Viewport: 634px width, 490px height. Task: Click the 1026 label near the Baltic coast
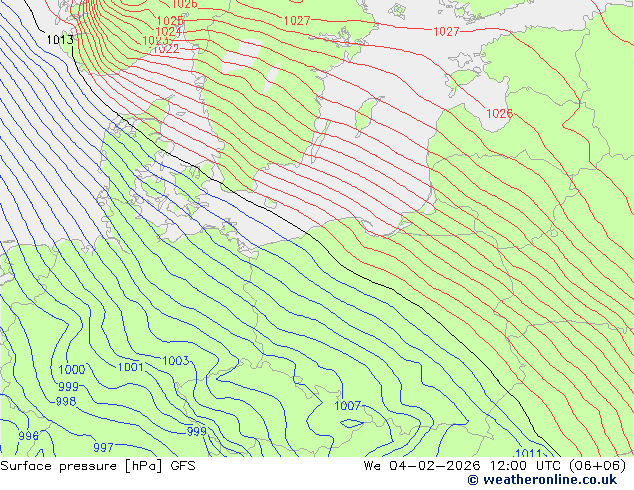pyautogui.click(x=499, y=114)
